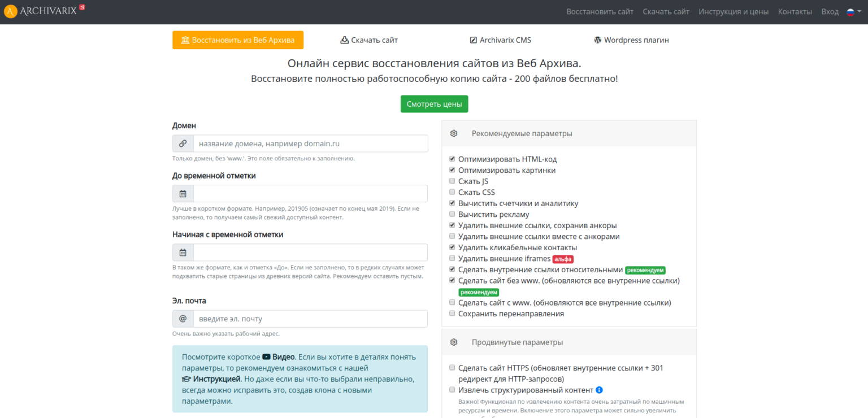Switch to 'Wordpress плагин' tab
Screen dimensions: 868x418
632,40
